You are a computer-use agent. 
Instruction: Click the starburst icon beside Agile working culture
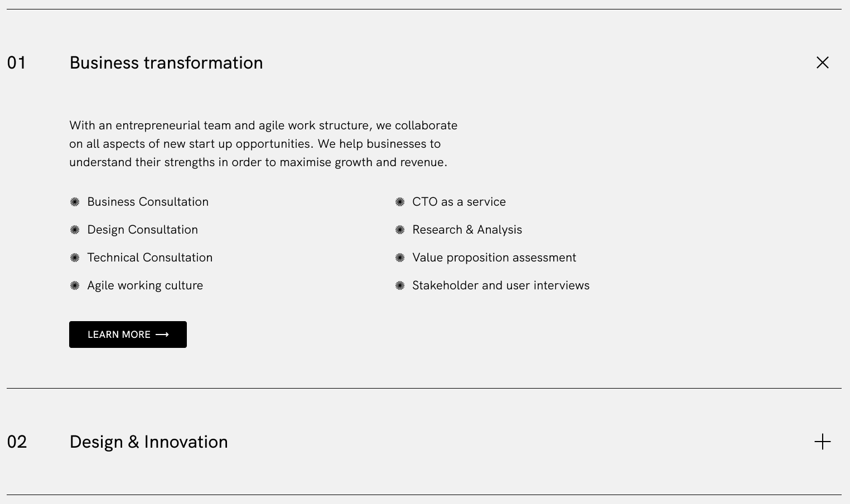pyautogui.click(x=75, y=285)
